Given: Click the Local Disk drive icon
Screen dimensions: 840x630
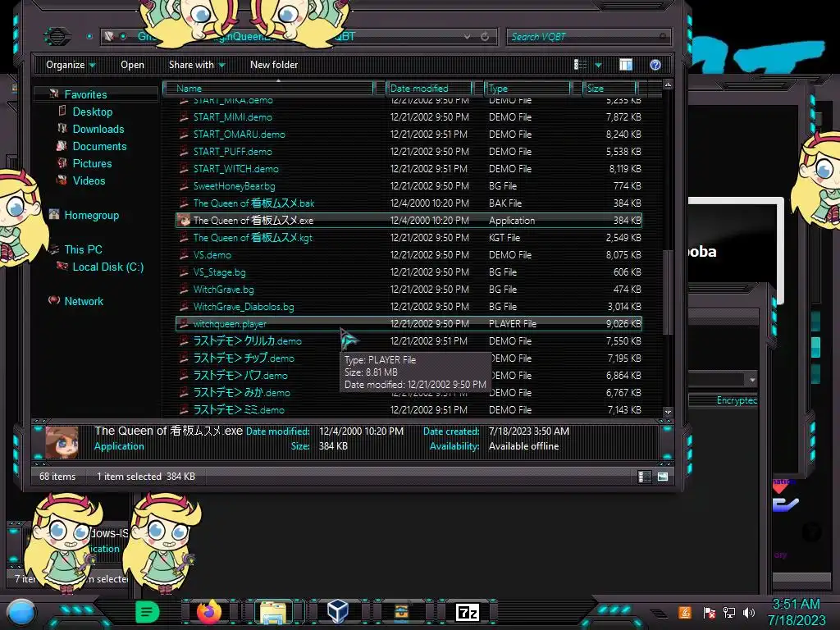Looking at the screenshot, I should (62, 267).
